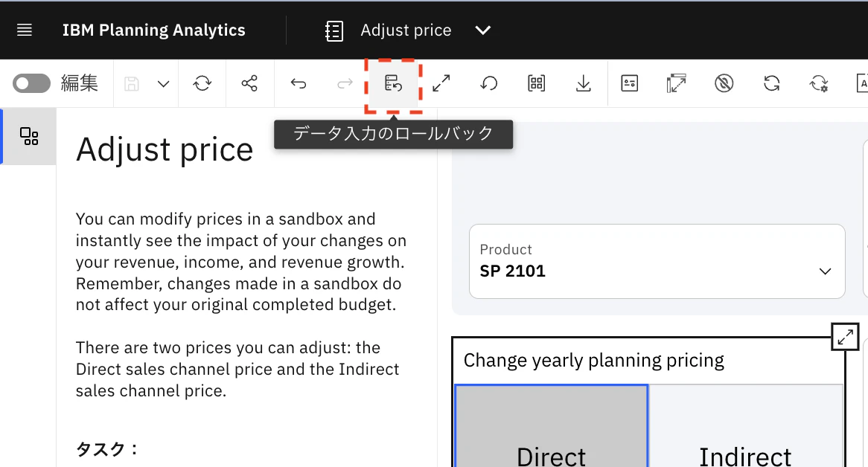The width and height of the screenshot is (868, 467).
Task: Click the refresh icon beside save dropdown
Action: click(x=202, y=83)
